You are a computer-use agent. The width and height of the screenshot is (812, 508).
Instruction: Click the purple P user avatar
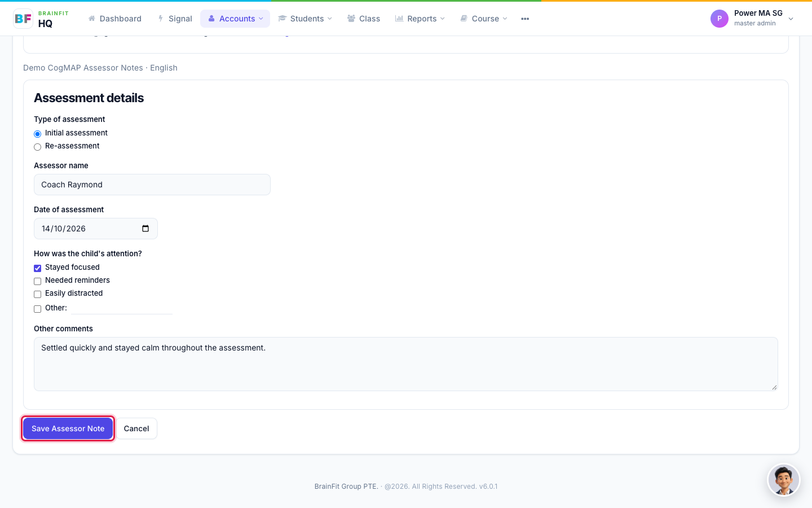click(720, 19)
